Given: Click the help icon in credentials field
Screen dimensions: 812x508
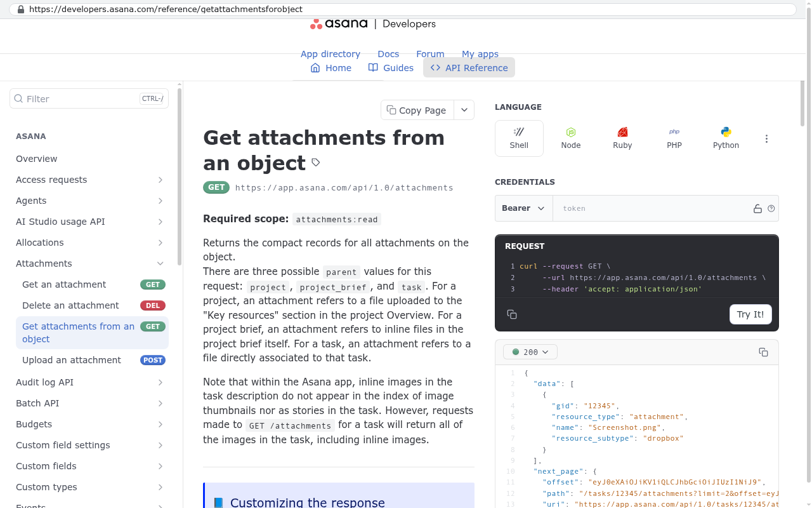Looking at the screenshot, I should click(771, 208).
